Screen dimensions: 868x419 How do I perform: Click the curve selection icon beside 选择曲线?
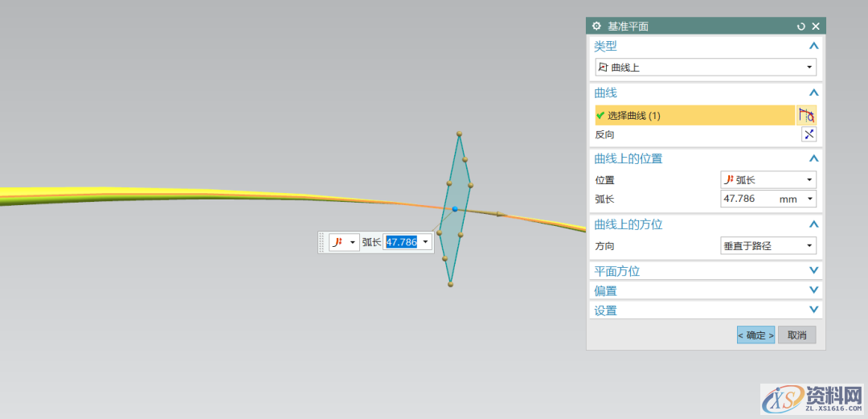[807, 115]
